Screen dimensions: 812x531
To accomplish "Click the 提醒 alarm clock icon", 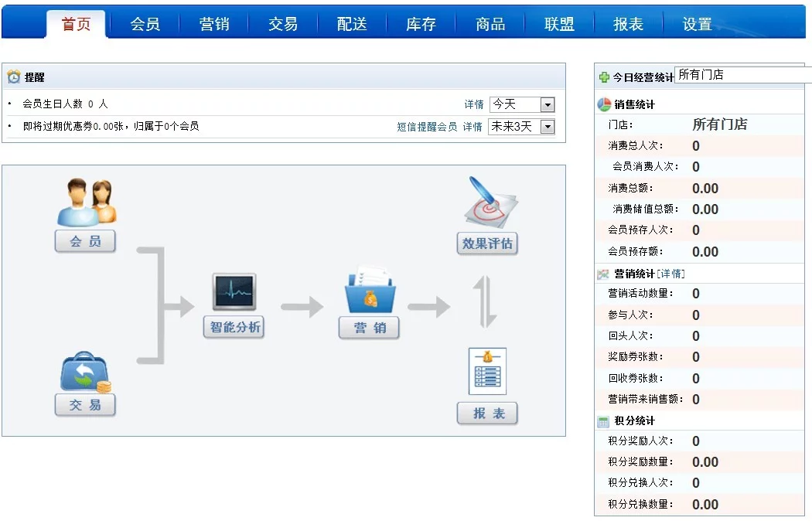I will [x=14, y=77].
